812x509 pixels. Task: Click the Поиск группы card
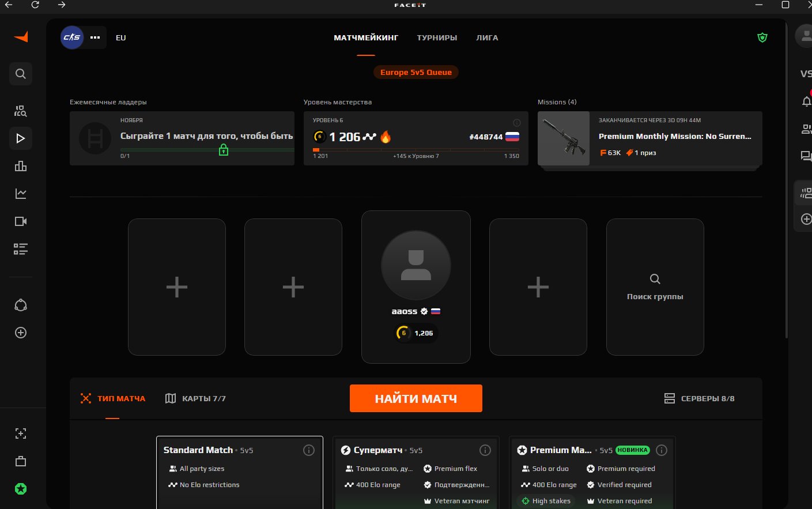pos(655,287)
